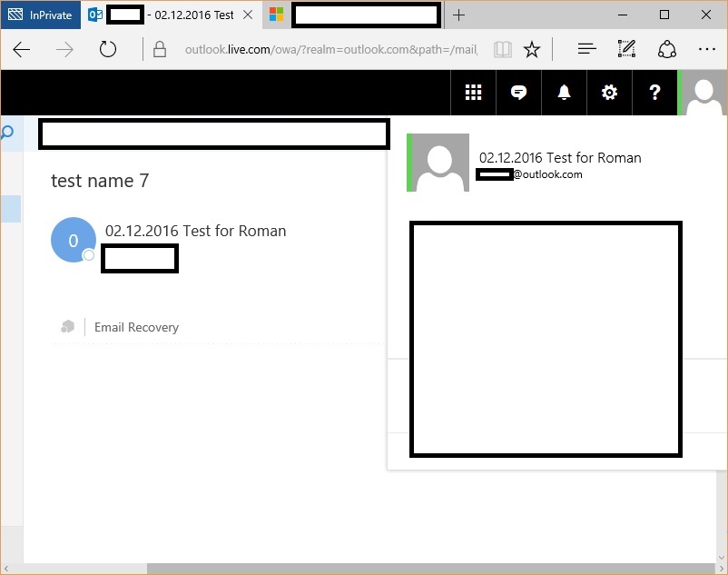This screenshot has height=575, width=728.
Task: Click the account profile avatar
Action: click(703, 92)
